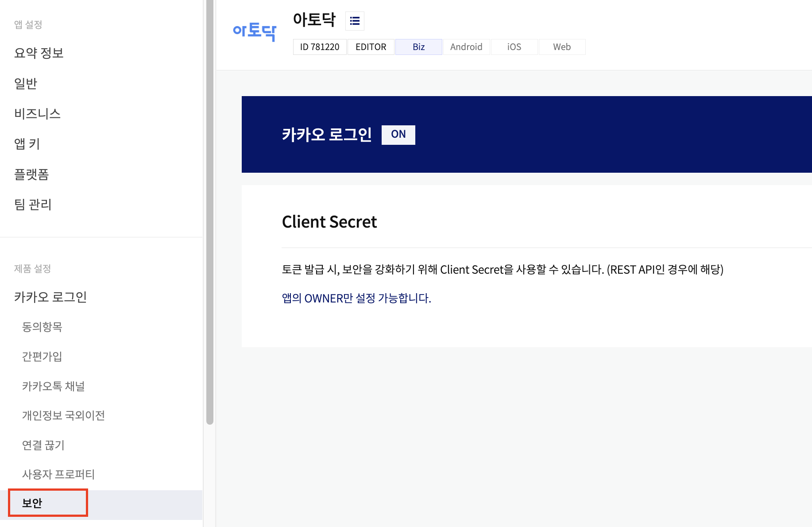
Task: Open the 앱 키 page
Action: click(27, 144)
